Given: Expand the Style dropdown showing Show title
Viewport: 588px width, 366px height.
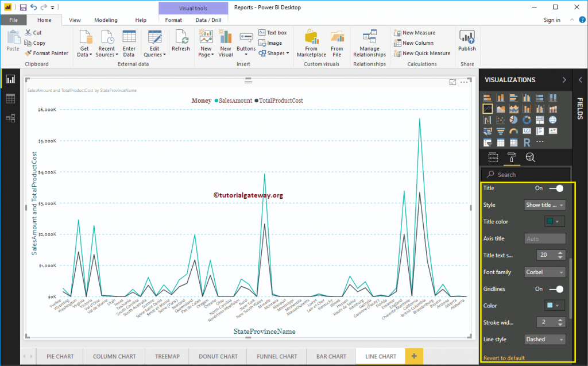Looking at the screenshot, I should tap(544, 205).
